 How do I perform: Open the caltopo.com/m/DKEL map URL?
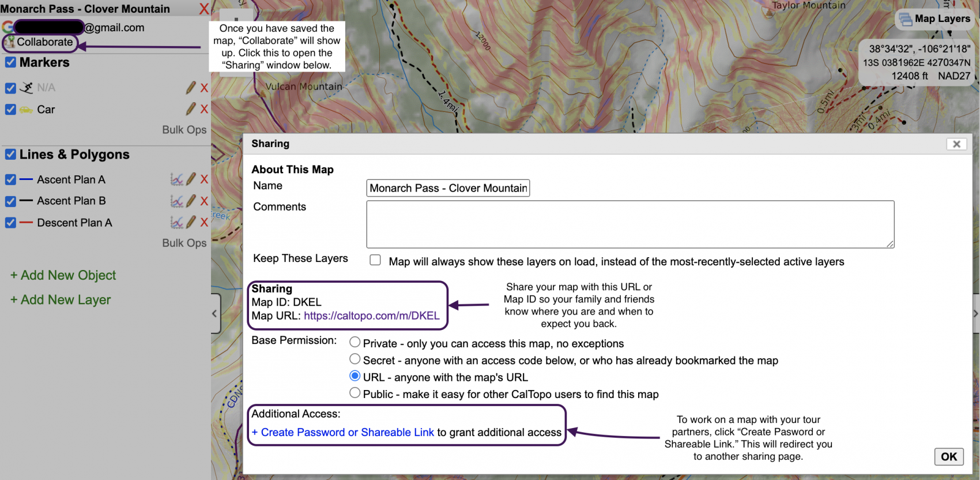pyautogui.click(x=371, y=316)
